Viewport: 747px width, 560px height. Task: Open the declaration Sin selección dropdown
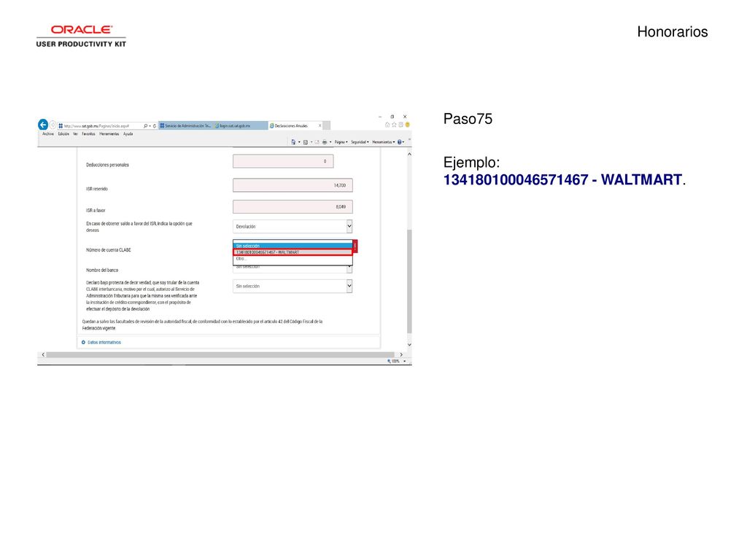[x=293, y=286]
